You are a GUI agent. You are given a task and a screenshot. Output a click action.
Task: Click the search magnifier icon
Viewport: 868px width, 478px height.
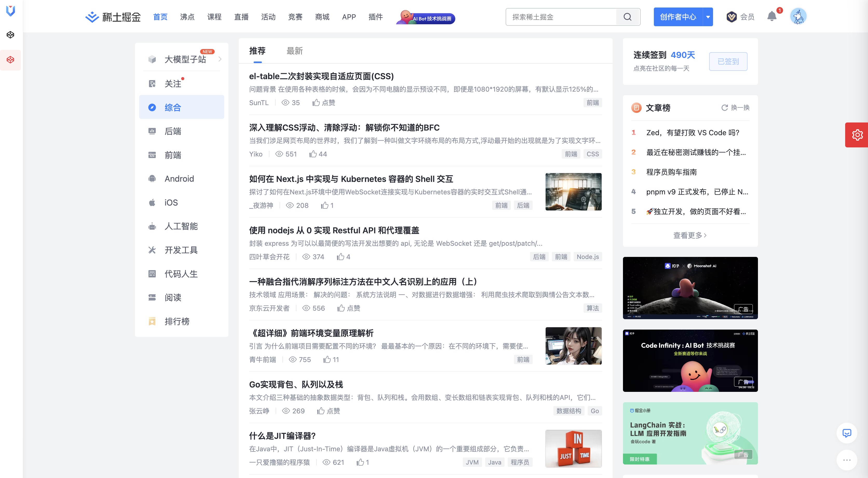pos(627,17)
